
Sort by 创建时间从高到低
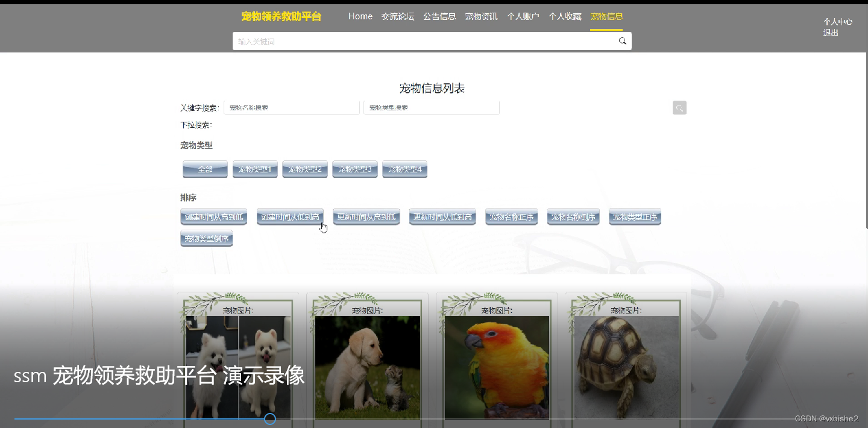coord(214,217)
